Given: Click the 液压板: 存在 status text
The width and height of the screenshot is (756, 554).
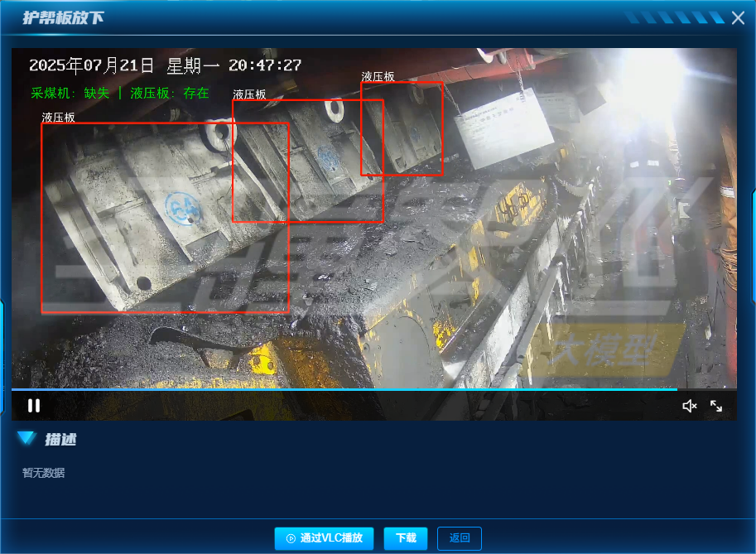Looking at the screenshot, I should pyautogui.click(x=170, y=93).
